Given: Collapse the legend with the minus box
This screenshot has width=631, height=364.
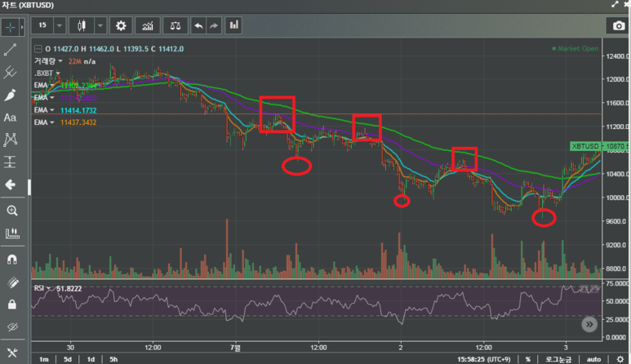Looking at the screenshot, I should (38, 49).
